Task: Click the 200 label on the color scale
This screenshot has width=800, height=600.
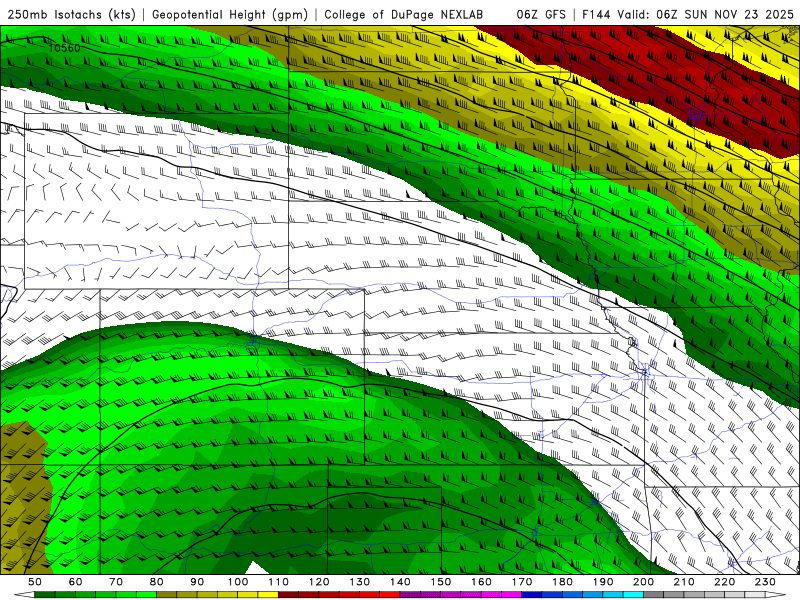Action: 643,582
